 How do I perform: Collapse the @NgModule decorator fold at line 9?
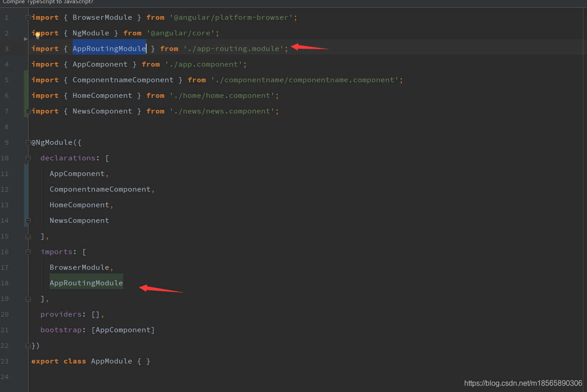click(28, 142)
